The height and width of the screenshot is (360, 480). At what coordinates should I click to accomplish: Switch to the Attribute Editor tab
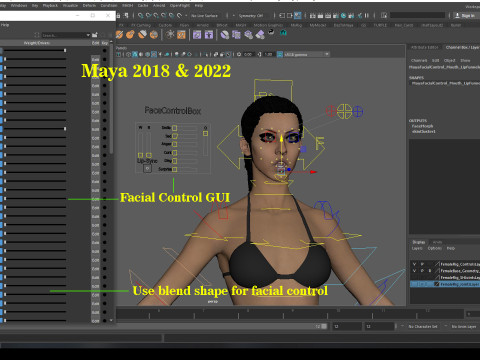(425, 47)
